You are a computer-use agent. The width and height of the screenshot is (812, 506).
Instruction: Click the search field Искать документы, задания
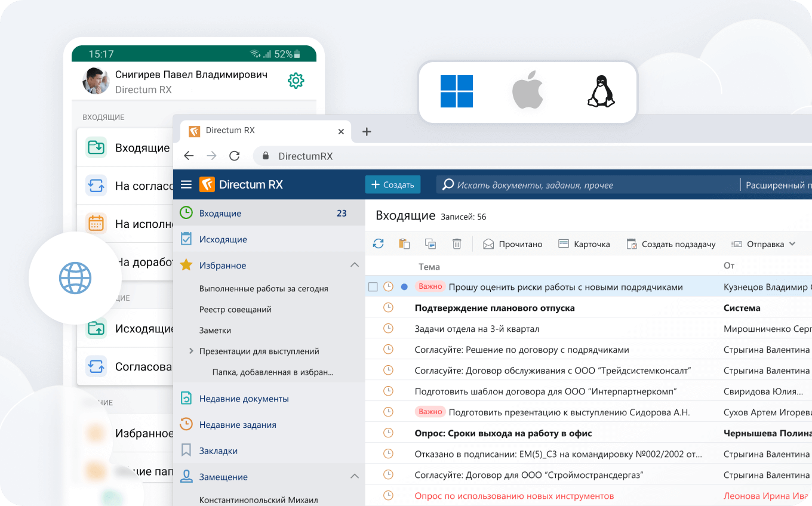[x=585, y=185]
